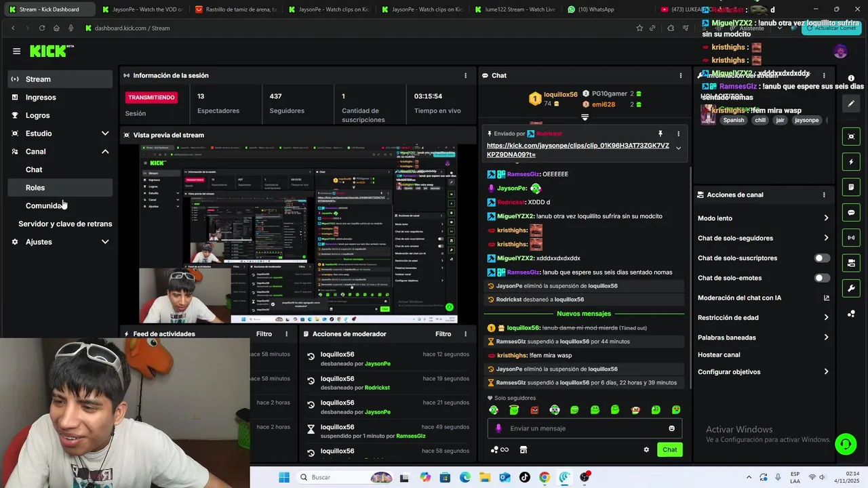Screen dimensions: 868x488
Task: Open the kick.com clip link in pinned message
Action: point(578,150)
